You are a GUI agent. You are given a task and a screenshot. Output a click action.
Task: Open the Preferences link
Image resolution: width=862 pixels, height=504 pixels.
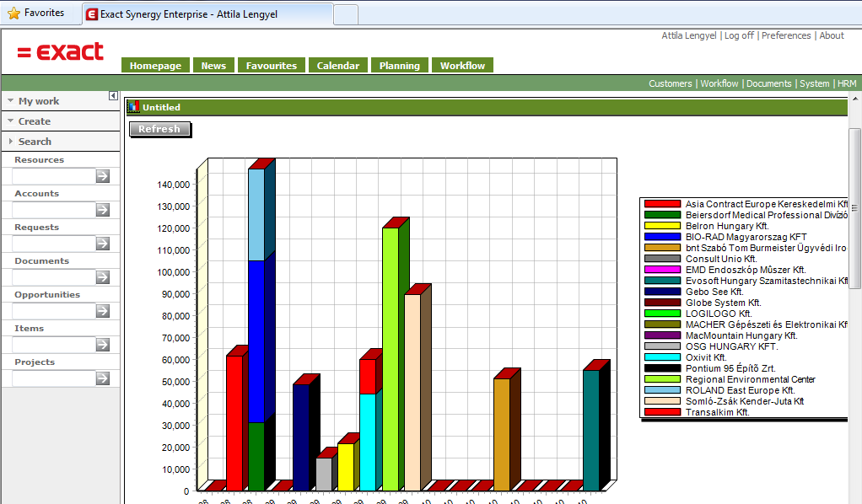click(x=786, y=35)
